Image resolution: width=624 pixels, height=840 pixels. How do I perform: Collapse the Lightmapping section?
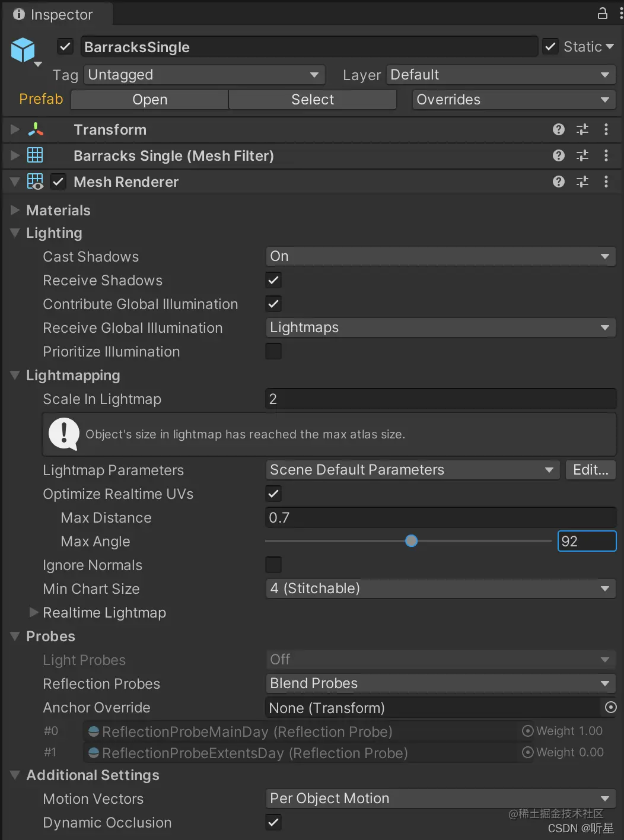14,375
